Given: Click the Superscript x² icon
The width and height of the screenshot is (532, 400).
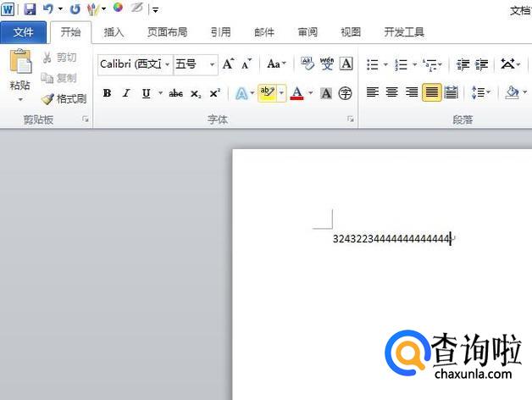Looking at the screenshot, I should point(214,93).
